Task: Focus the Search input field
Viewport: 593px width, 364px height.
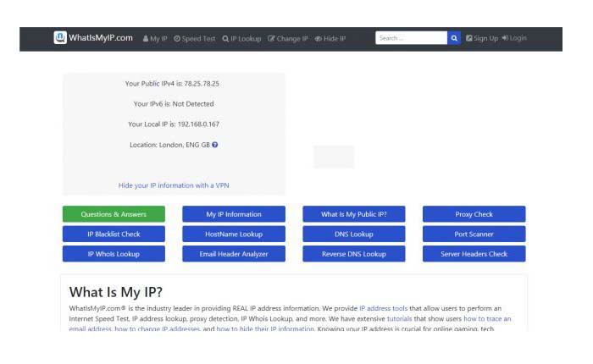Action: pos(411,38)
